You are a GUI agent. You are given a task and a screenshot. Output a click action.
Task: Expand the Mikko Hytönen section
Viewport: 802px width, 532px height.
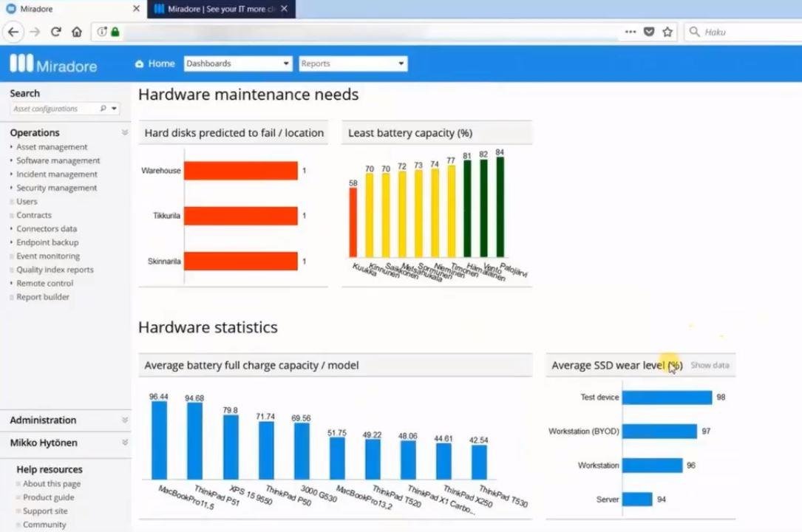[124, 443]
